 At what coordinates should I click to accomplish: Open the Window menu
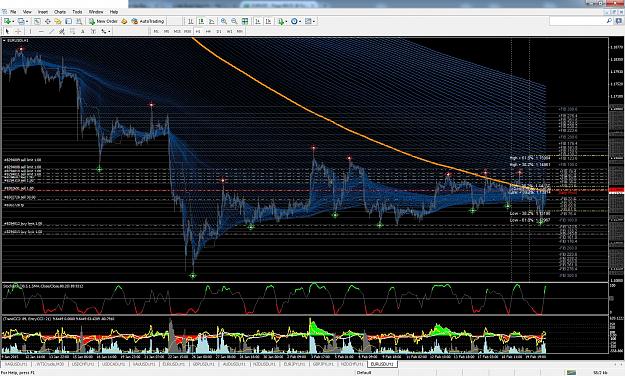(x=96, y=12)
